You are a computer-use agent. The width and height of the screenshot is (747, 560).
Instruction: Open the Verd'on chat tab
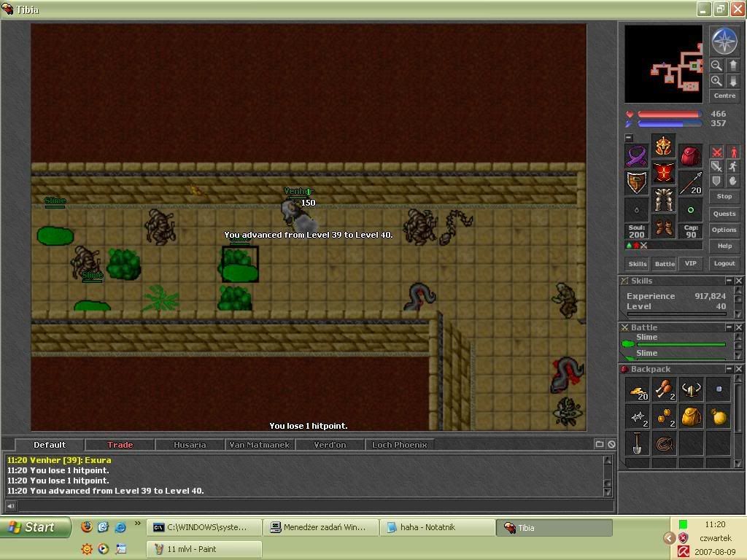point(330,445)
